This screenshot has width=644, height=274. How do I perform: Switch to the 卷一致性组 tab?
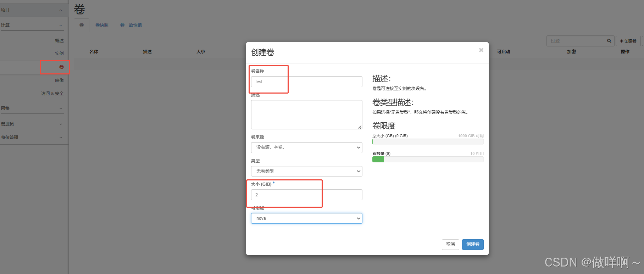click(x=131, y=25)
